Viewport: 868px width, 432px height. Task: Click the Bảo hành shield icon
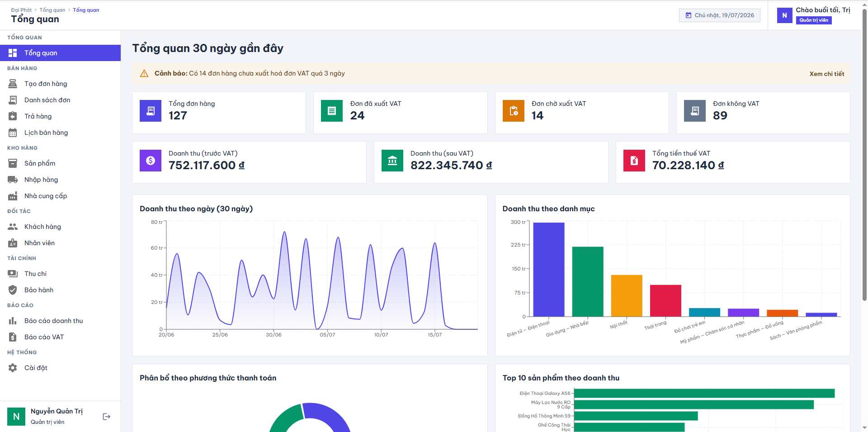tap(13, 290)
